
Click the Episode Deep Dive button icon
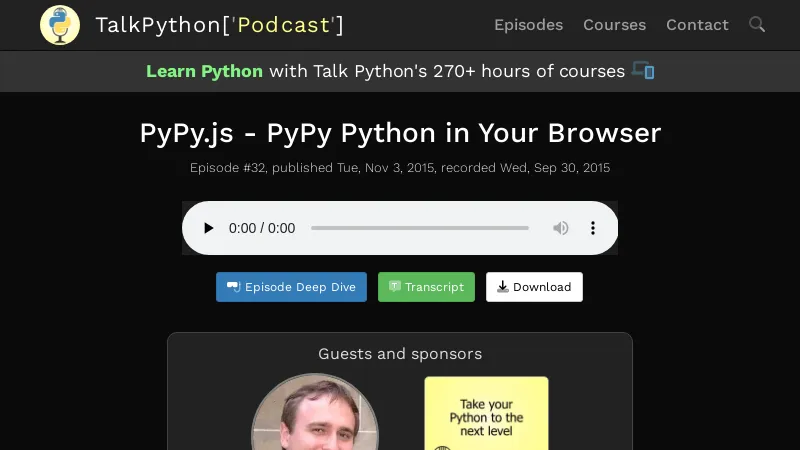233,287
